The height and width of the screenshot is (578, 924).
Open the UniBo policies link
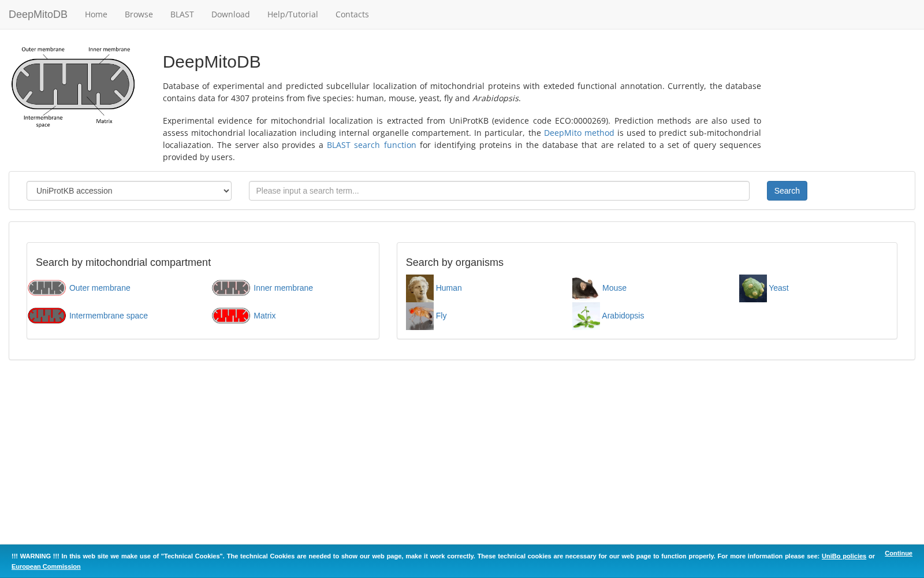844,556
